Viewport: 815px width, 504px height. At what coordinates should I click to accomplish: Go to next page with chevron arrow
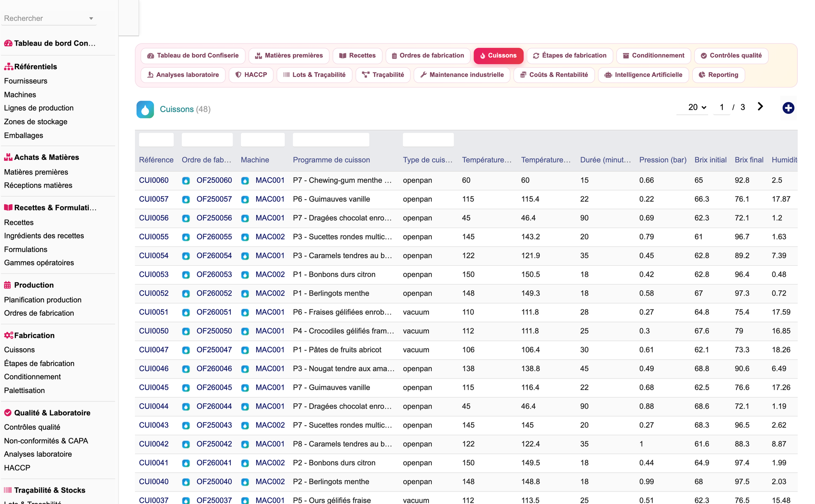[760, 107]
